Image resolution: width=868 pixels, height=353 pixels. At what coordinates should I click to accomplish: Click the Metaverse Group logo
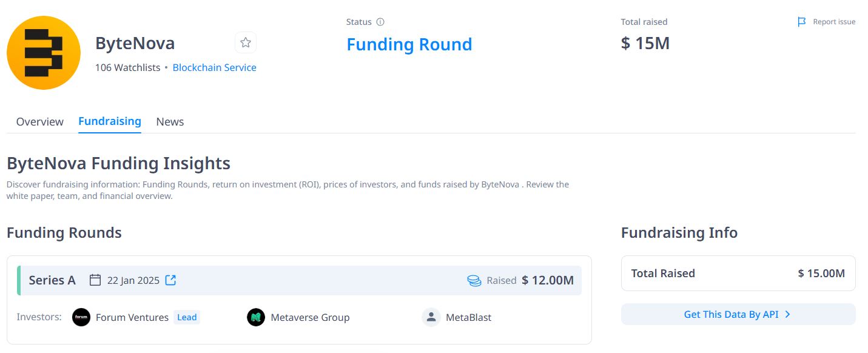(256, 317)
